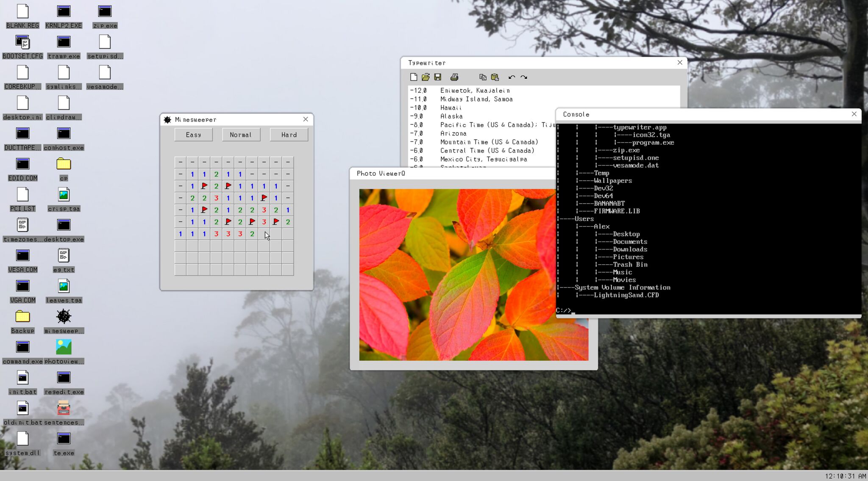Click the Redo arrow in Typewriter toolbar
This screenshot has width=868, height=481.
[x=524, y=77]
